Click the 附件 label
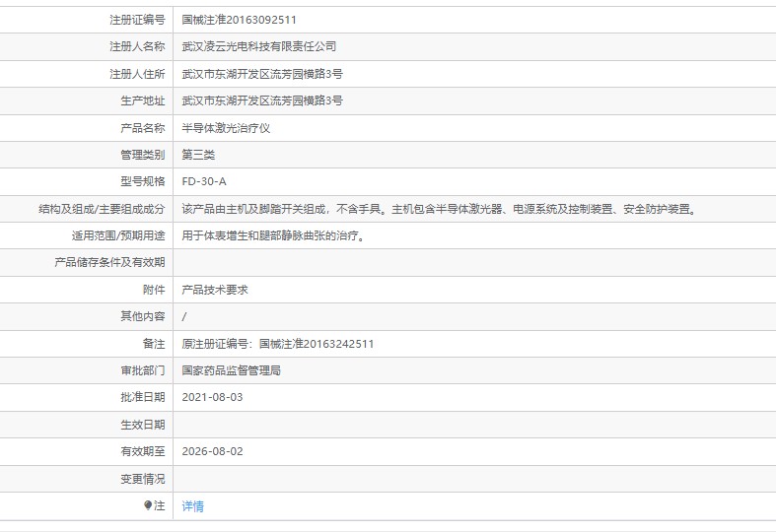 [154, 290]
